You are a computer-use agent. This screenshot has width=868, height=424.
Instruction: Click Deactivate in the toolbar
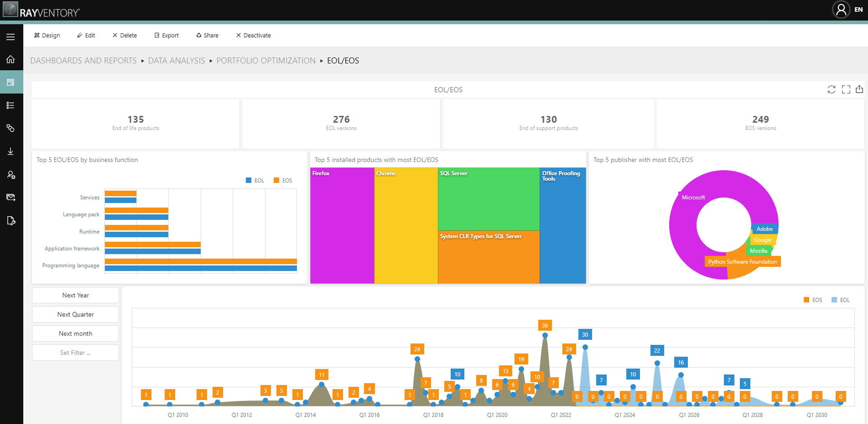click(253, 35)
